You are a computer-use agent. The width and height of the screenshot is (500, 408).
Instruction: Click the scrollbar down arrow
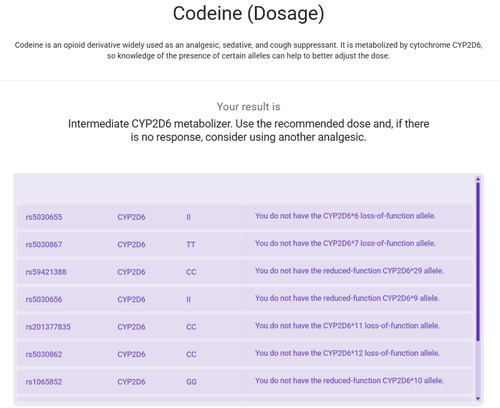coord(478,398)
